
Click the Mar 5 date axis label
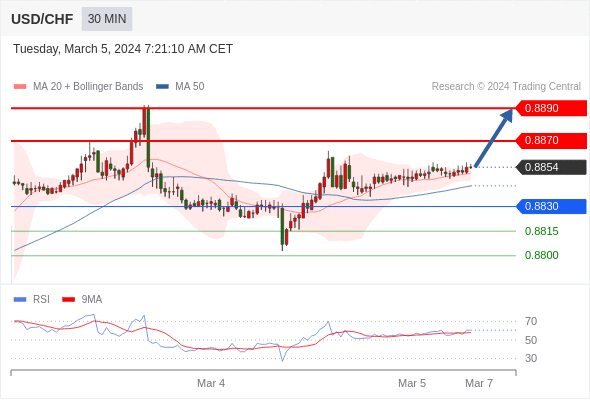pyautogui.click(x=412, y=383)
